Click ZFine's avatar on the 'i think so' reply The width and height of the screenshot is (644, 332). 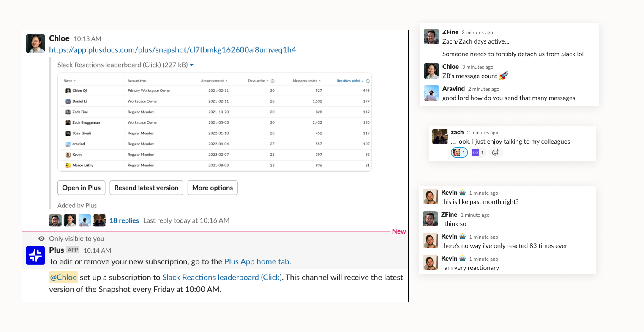430,219
